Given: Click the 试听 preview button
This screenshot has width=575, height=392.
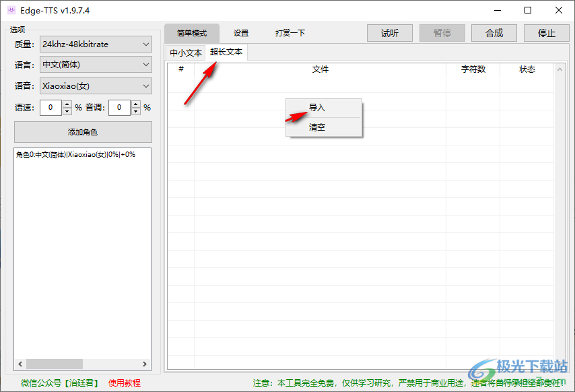Looking at the screenshot, I should (390, 34).
